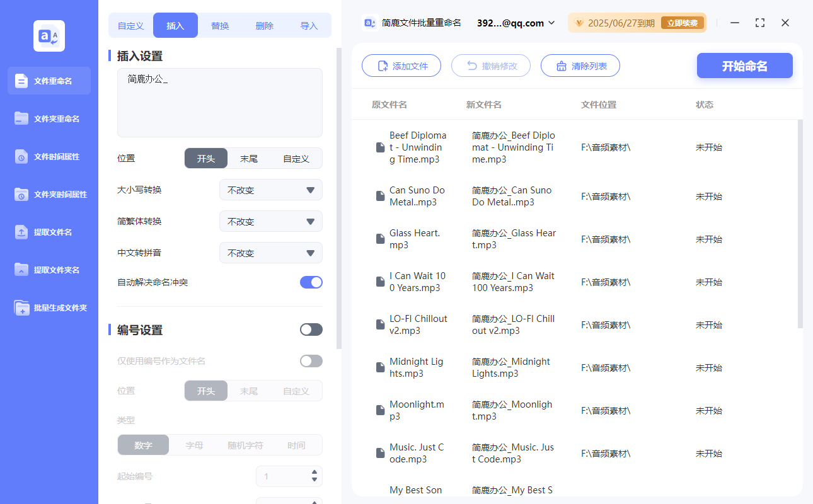The image size is (813, 504).
Task: Click the 添加文件 add files button
Action: click(401, 65)
